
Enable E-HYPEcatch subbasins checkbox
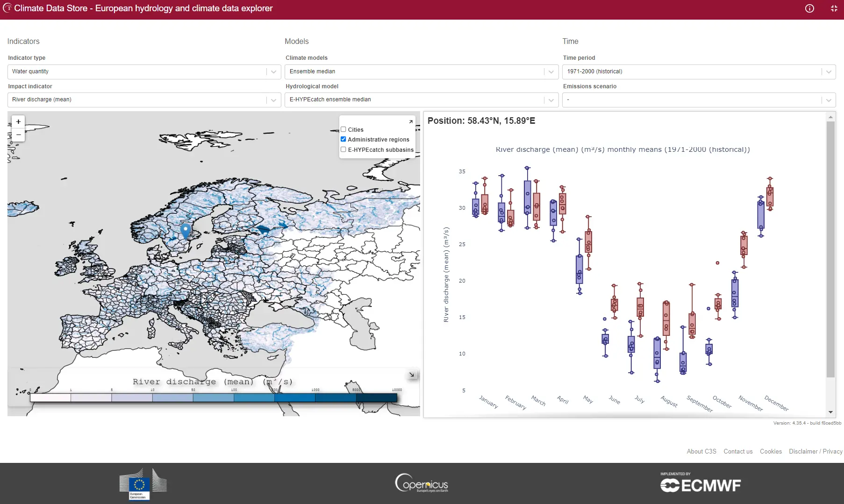coord(343,149)
